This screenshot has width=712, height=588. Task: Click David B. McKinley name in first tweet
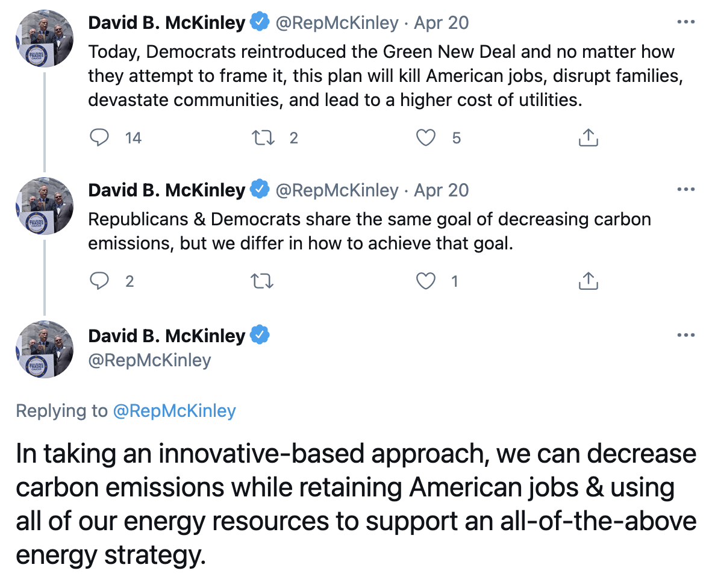[x=167, y=23]
